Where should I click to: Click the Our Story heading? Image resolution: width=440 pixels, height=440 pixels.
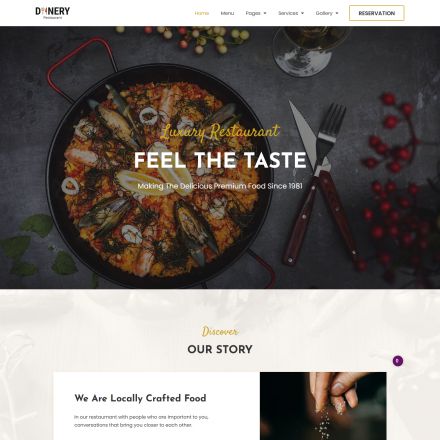220,349
